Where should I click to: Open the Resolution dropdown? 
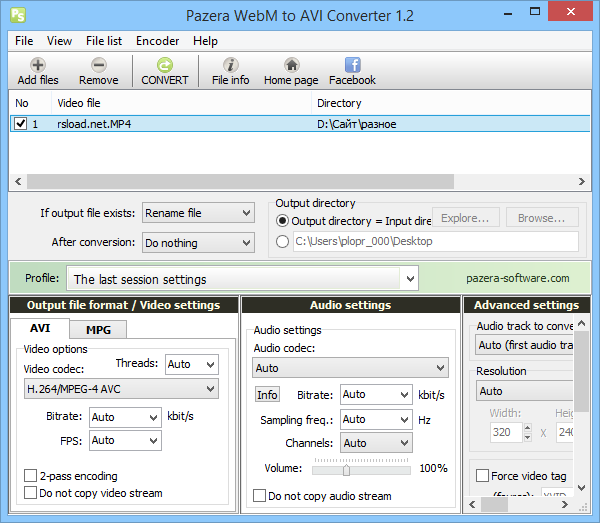pyautogui.click(x=524, y=391)
